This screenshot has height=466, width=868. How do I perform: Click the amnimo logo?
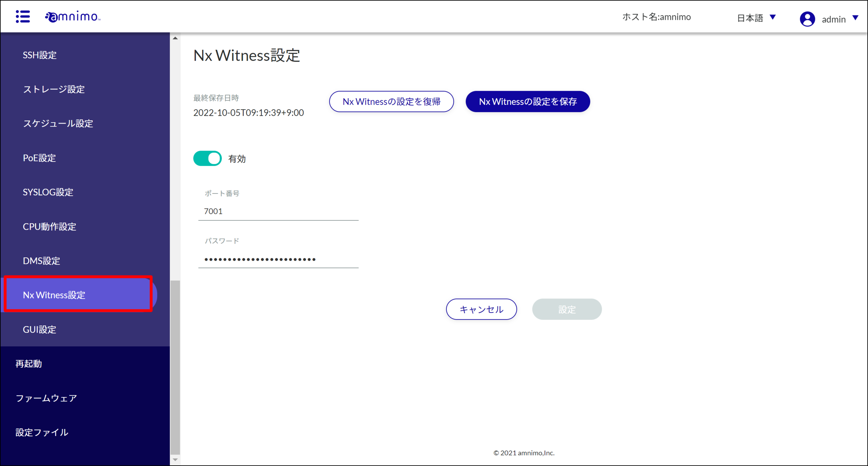pyautogui.click(x=73, y=16)
